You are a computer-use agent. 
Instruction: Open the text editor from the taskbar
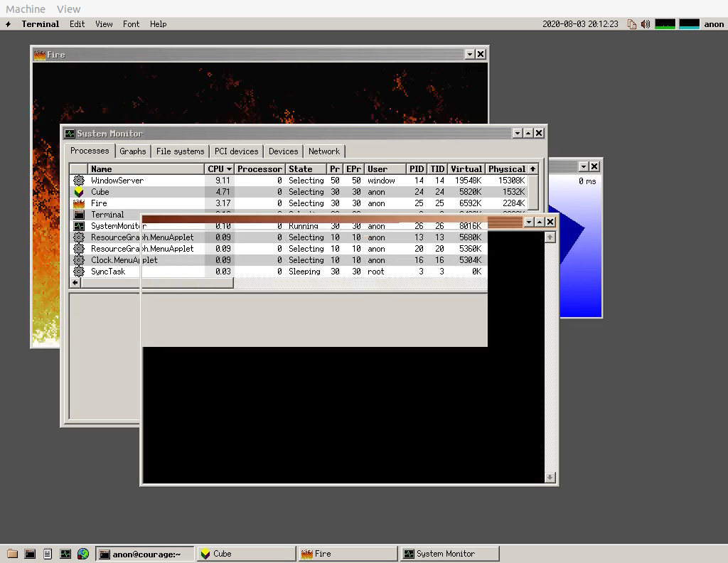47,554
